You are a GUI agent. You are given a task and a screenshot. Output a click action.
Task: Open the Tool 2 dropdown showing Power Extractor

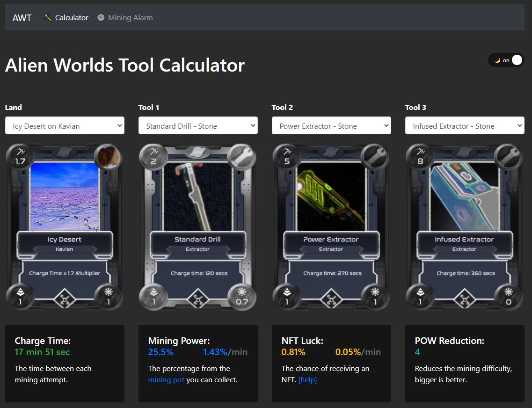pyautogui.click(x=331, y=126)
